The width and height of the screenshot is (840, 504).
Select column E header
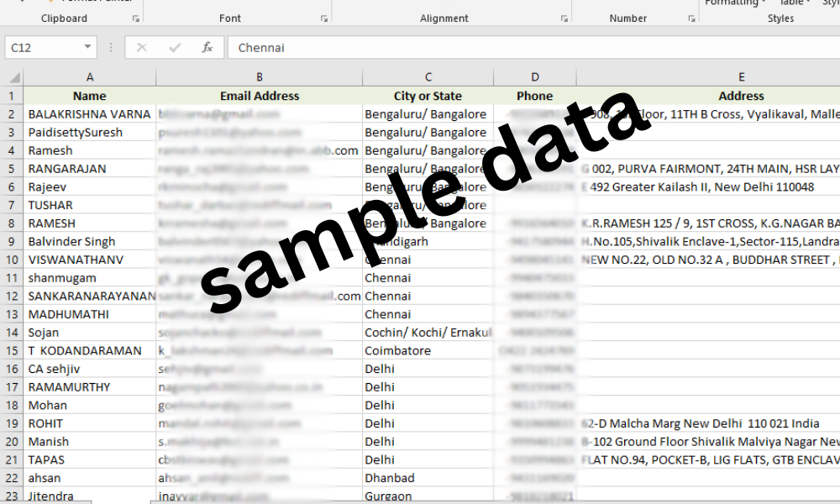coord(742,77)
